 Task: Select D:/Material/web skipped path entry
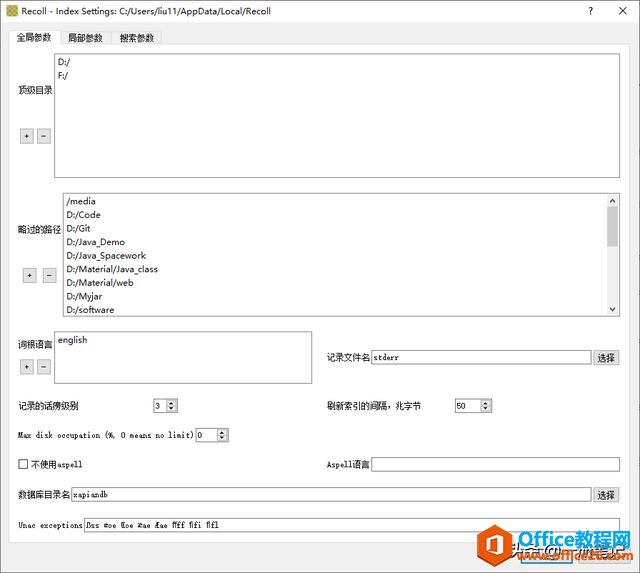[100, 283]
